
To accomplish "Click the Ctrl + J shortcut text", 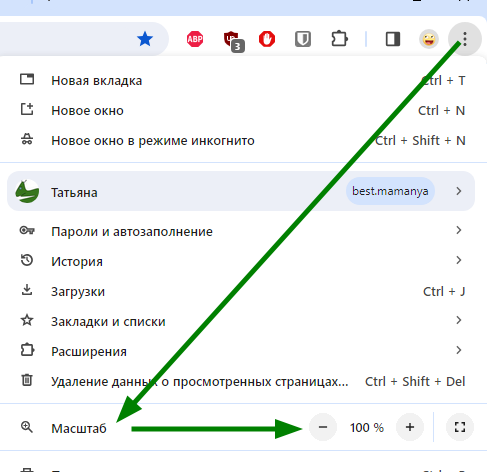I will point(444,292).
